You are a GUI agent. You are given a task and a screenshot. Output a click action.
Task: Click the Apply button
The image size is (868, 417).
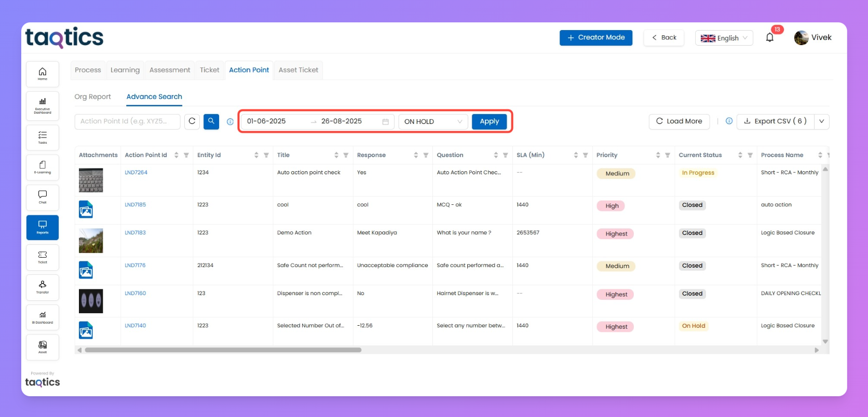[489, 121]
